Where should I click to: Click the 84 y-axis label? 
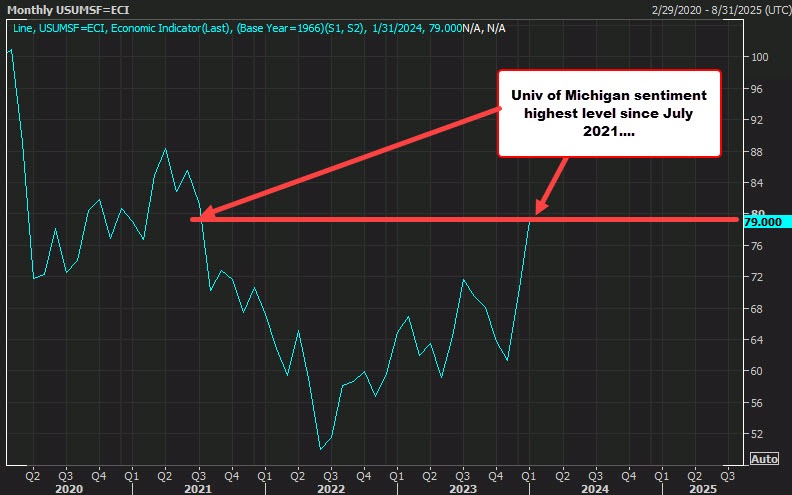point(757,183)
